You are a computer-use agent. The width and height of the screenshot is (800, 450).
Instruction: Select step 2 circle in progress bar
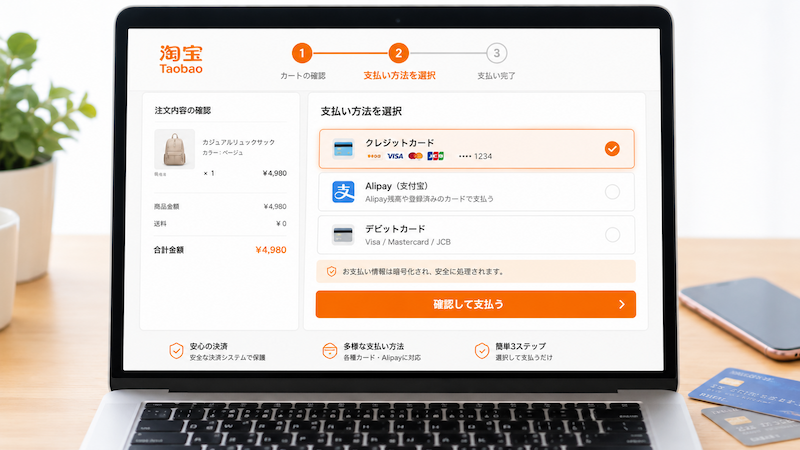(x=398, y=53)
